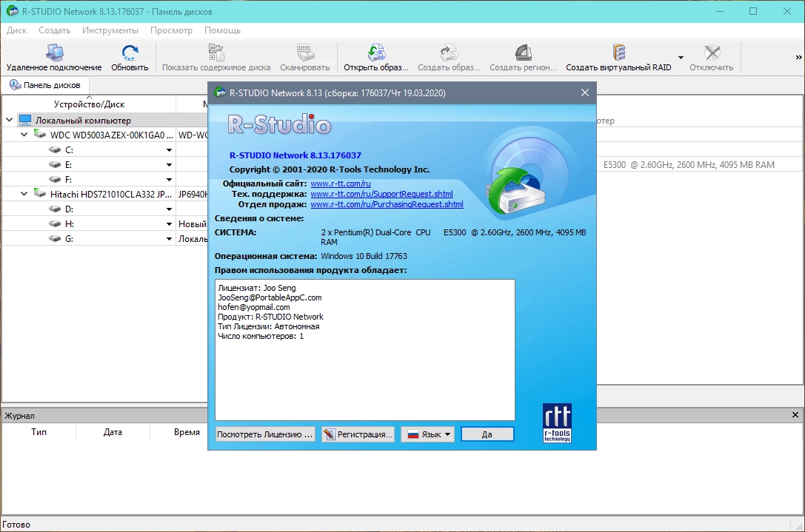Close the About R-STUDIO dialog
This screenshot has width=805, height=532.
point(585,92)
